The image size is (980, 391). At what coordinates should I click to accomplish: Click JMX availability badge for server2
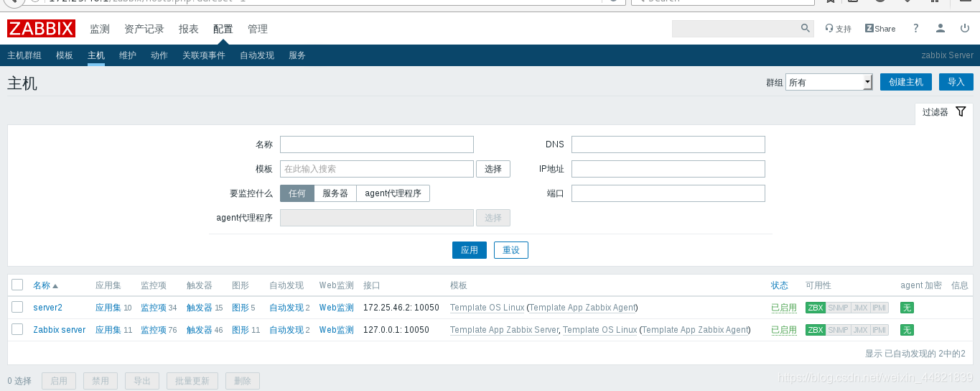tap(860, 308)
